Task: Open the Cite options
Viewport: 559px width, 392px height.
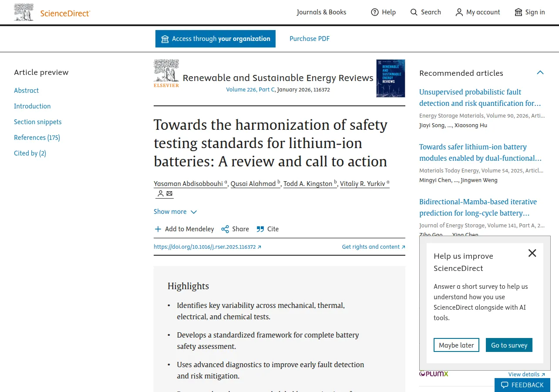Action: tap(267, 229)
